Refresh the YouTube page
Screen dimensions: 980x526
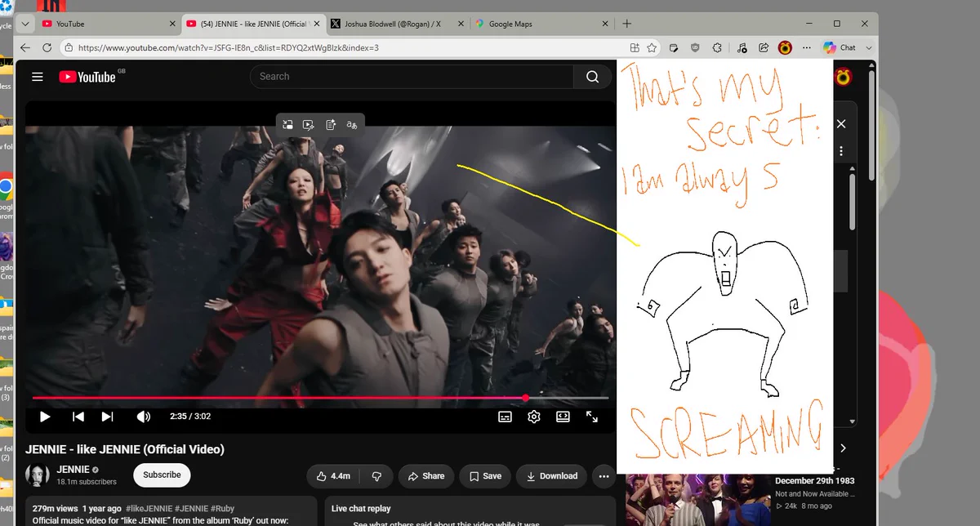[x=47, y=47]
